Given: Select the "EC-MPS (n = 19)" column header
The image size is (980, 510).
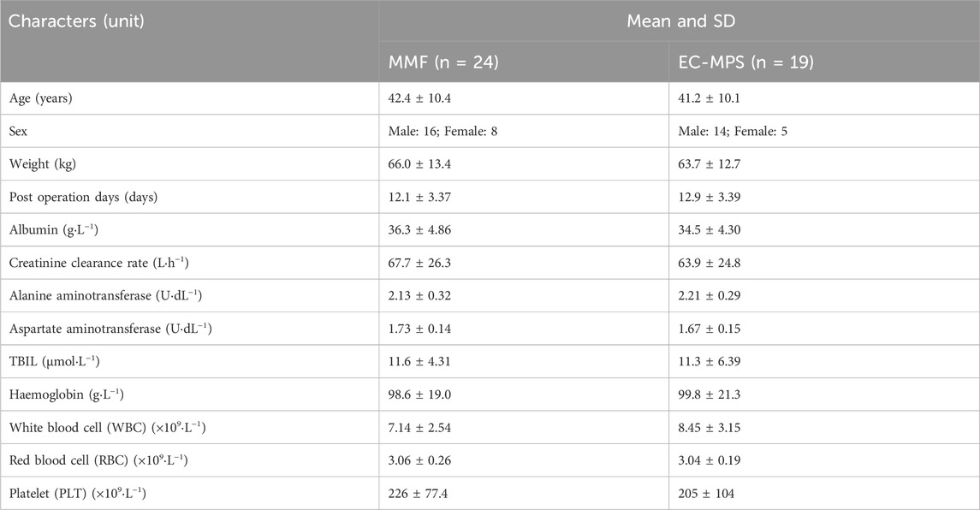Looking at the screenshot, I should coord(733,62).
